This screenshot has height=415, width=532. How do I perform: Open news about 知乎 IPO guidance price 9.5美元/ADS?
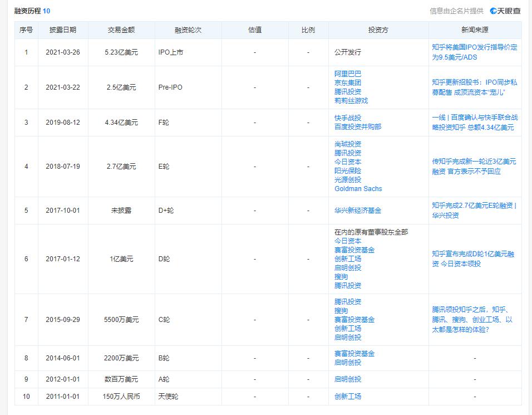pos(474,52)
